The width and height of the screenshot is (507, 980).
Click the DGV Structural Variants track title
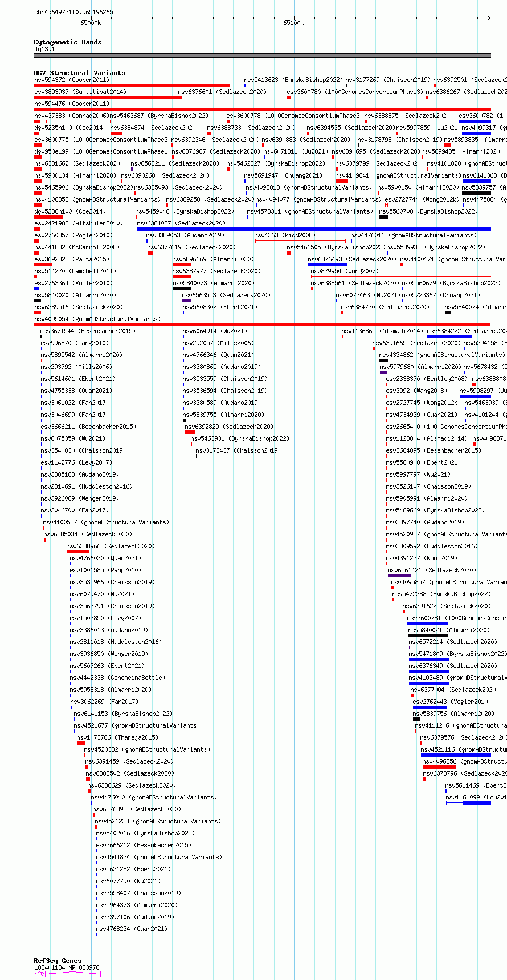pyautogui.click(x=80, y=73)
